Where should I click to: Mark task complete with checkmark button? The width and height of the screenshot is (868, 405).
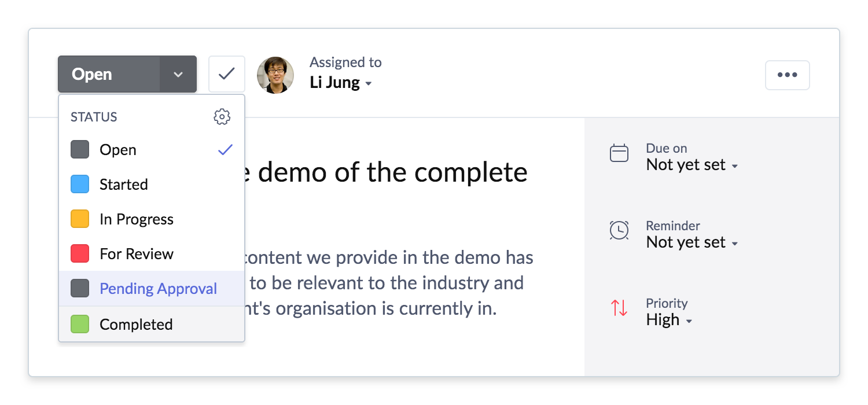(x=227, y=74)
